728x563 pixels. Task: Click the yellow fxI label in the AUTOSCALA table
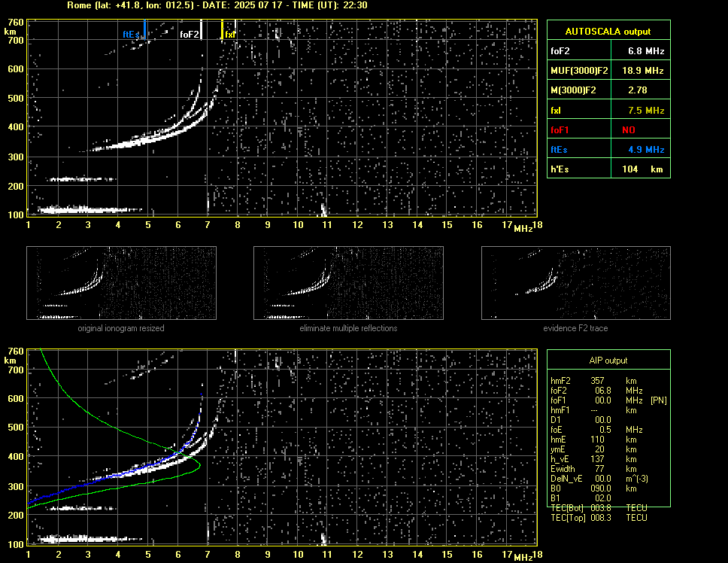click(556, 111)
